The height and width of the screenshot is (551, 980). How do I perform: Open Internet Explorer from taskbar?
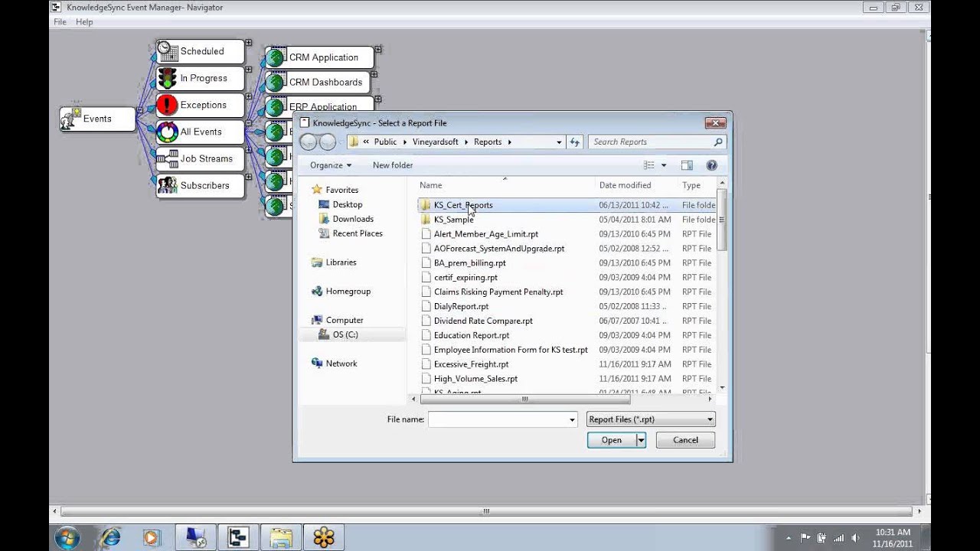(x=111, y=538)
